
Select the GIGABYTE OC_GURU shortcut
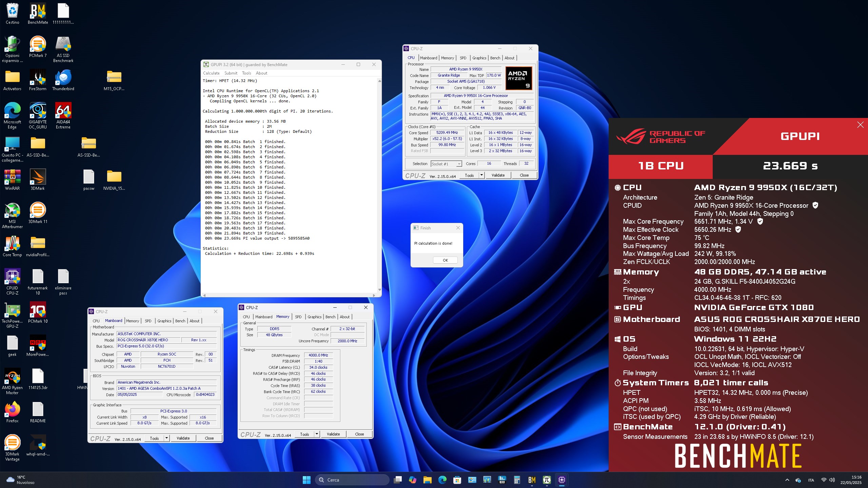click(x=38, y=116)
